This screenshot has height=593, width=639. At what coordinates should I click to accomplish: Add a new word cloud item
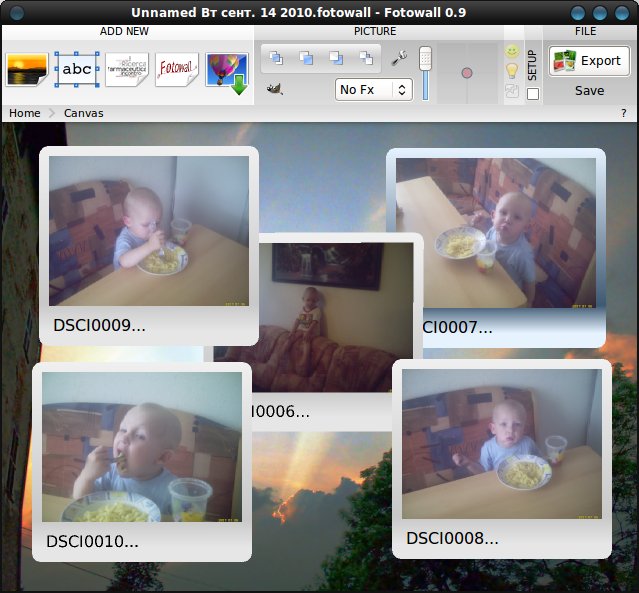(x=127, y=69)
